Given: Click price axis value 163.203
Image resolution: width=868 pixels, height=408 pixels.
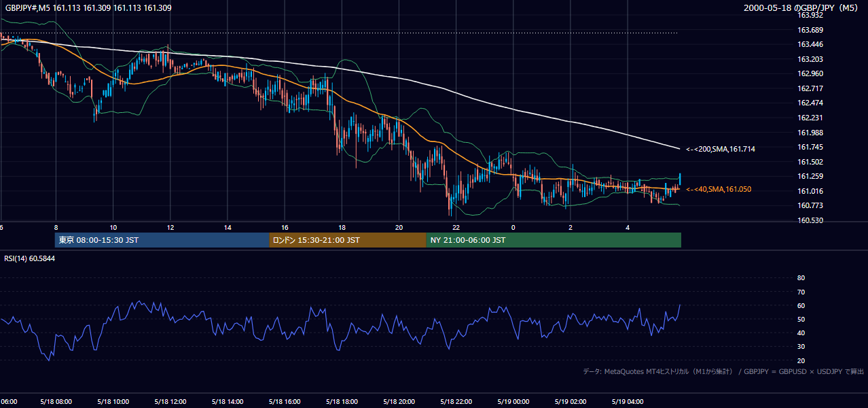Looking at the screenshot, I should (x=810, y=59).
